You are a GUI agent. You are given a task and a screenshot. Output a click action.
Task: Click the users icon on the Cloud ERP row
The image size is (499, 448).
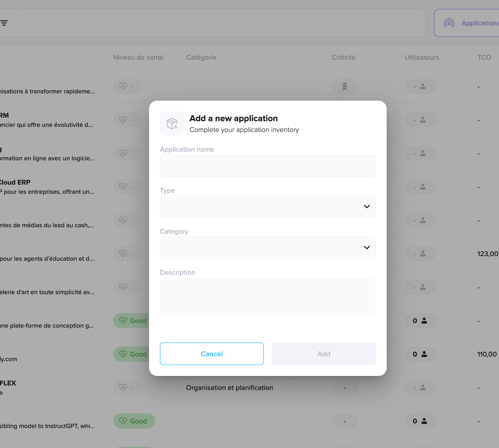click(422, 186)
